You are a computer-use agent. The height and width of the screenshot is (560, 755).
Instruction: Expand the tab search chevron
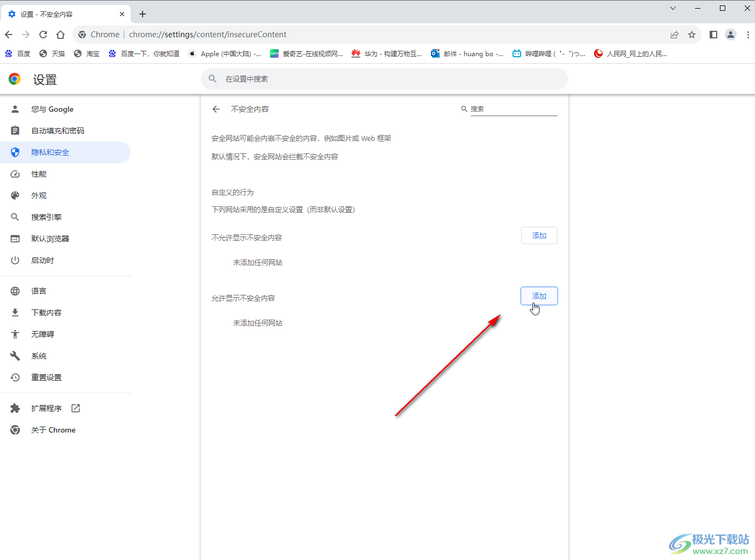pos(673,8)
